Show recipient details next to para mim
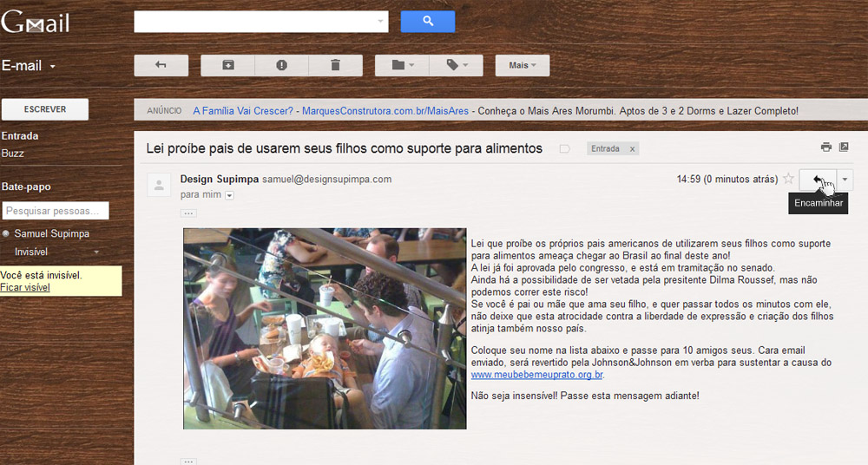The width and height of the screenshot is (868, 465). pos(229,195)
